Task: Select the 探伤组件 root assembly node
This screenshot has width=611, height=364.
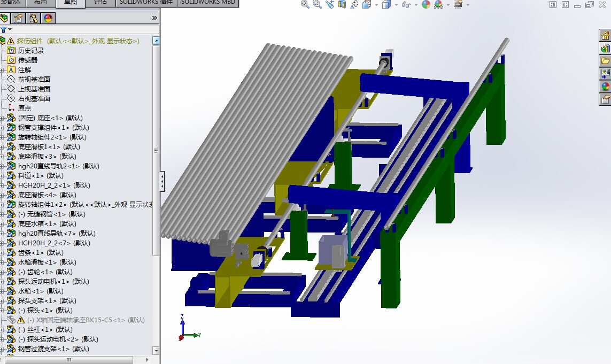Action: (x=78, y=41)
